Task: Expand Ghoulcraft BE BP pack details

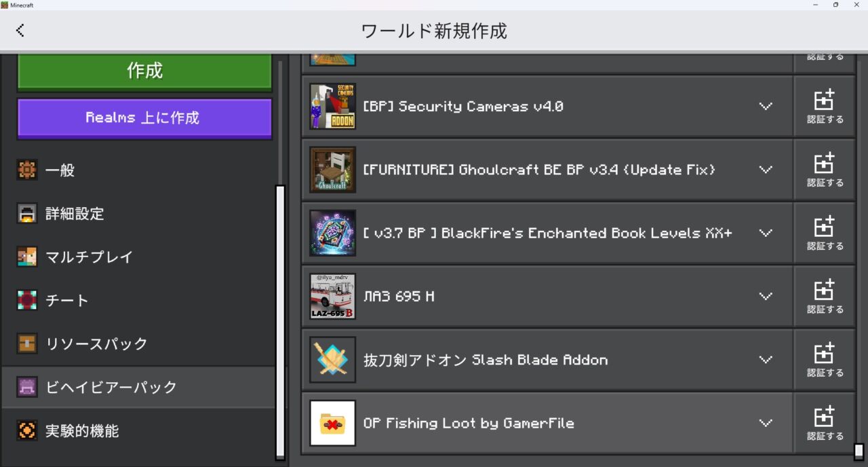Action: (766, 170)
